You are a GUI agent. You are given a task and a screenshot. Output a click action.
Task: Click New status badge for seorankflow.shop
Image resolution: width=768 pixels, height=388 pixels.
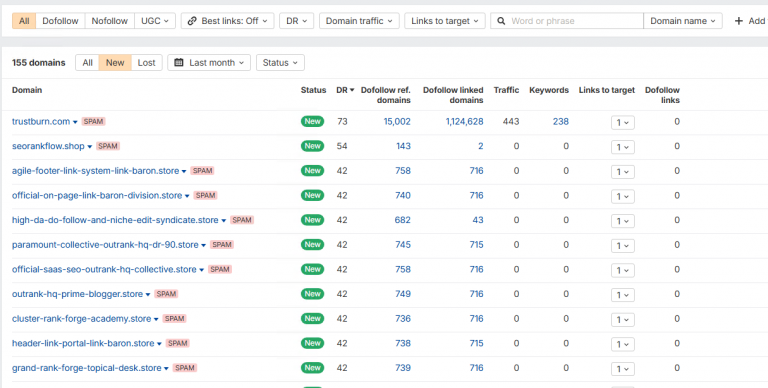coord(312,146)
